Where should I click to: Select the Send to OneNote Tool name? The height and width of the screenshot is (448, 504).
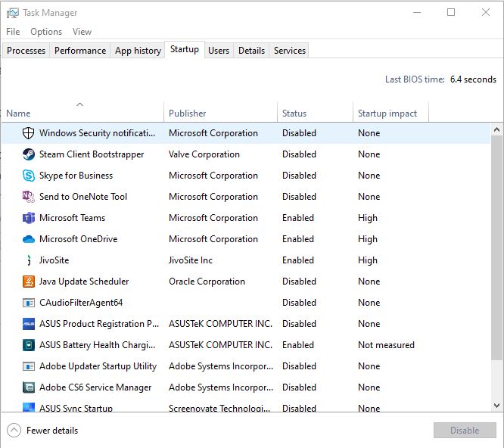[x=83, y=197]
